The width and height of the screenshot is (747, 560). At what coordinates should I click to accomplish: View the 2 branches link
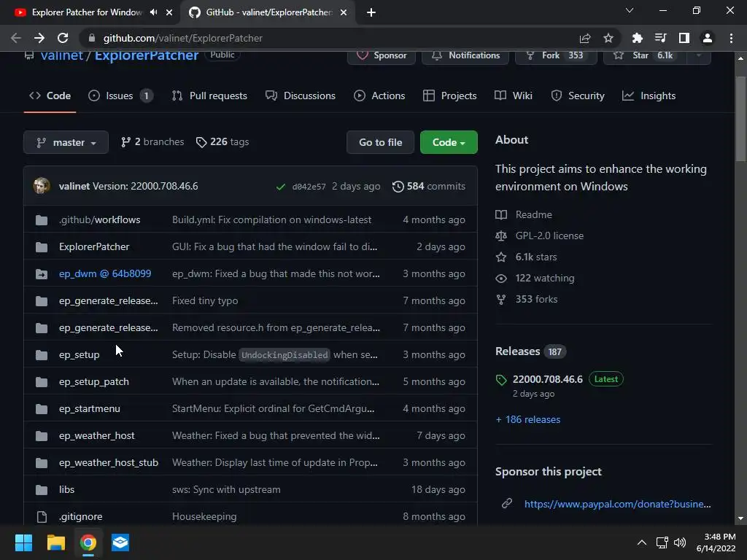pos(152,142)
